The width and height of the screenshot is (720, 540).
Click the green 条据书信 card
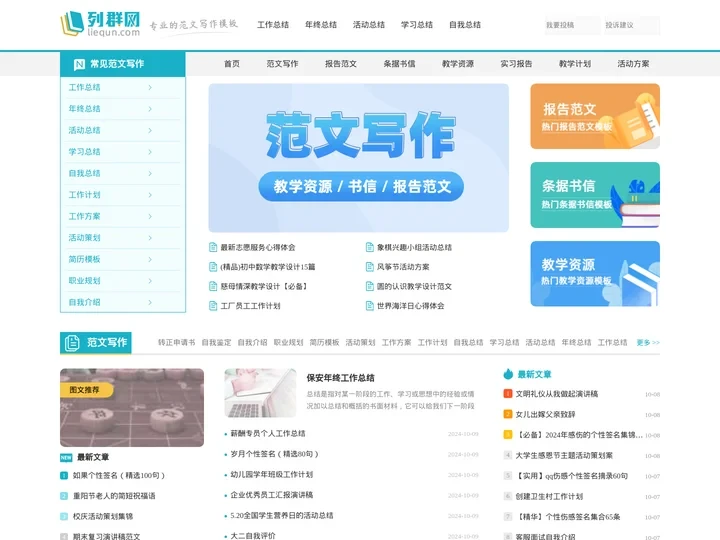595,195
